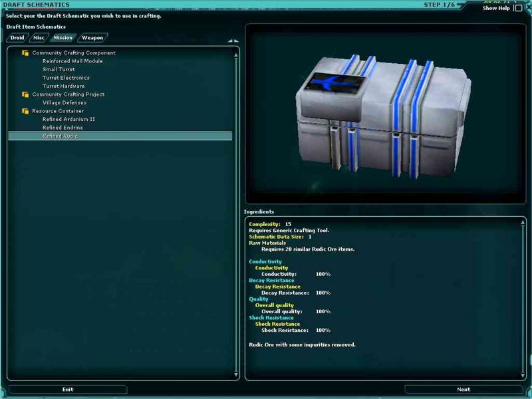The height and width of the screenshot is (399, 532).
Task: Collapse the Community Crafting Project folder
Action: (x=25, y=94)
